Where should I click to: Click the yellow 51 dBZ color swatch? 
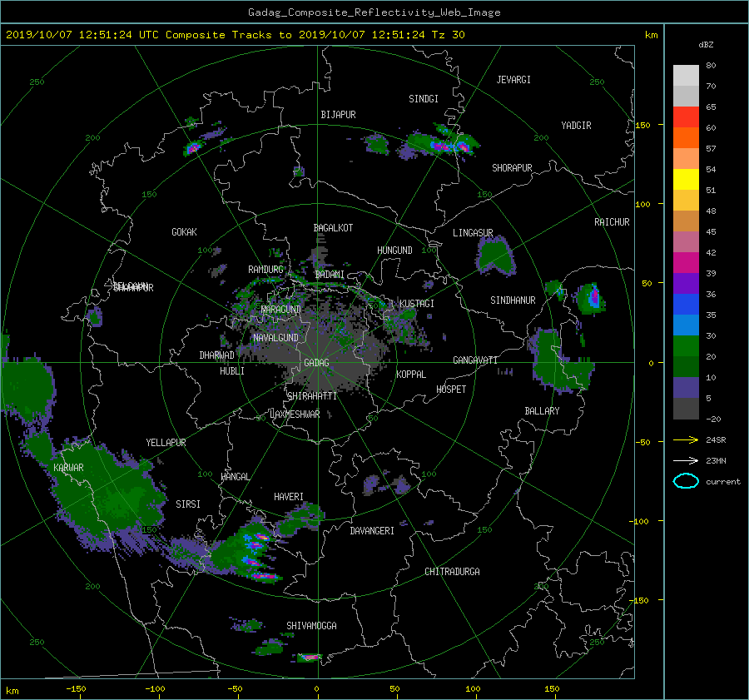point(686,180)
